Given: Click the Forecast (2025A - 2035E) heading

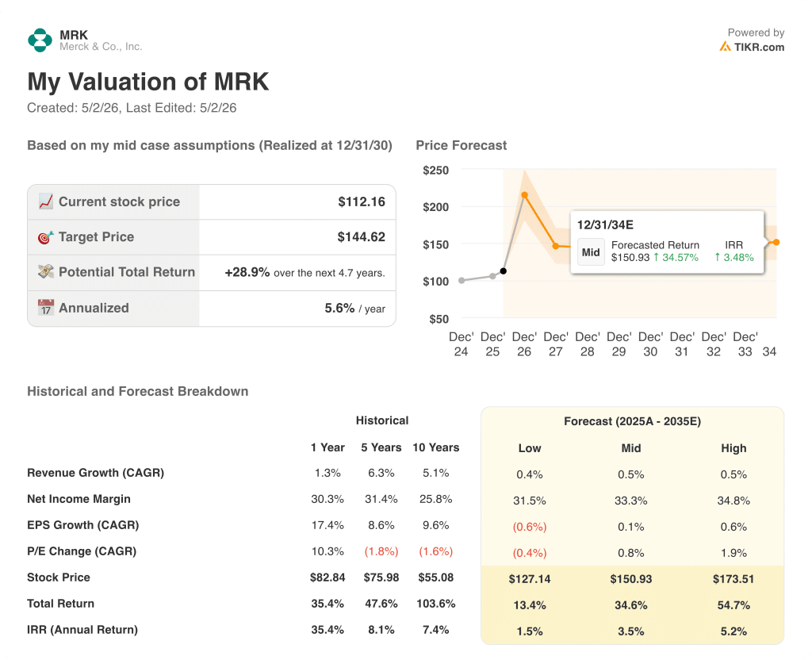Looking at the screenshot, I should [x=632, y=421].
